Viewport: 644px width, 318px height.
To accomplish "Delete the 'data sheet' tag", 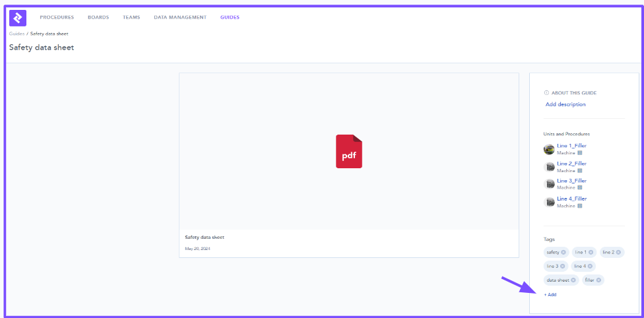I will tap(573, 280).
